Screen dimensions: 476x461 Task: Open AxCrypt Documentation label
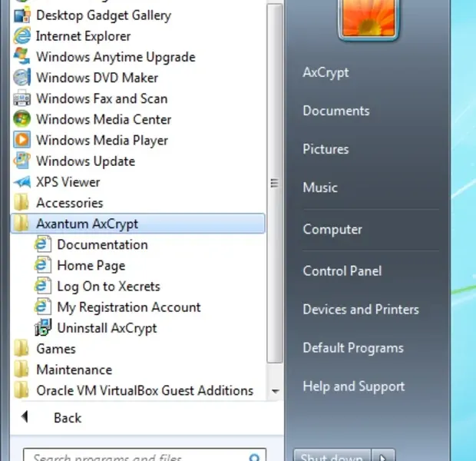coord(103,244)
